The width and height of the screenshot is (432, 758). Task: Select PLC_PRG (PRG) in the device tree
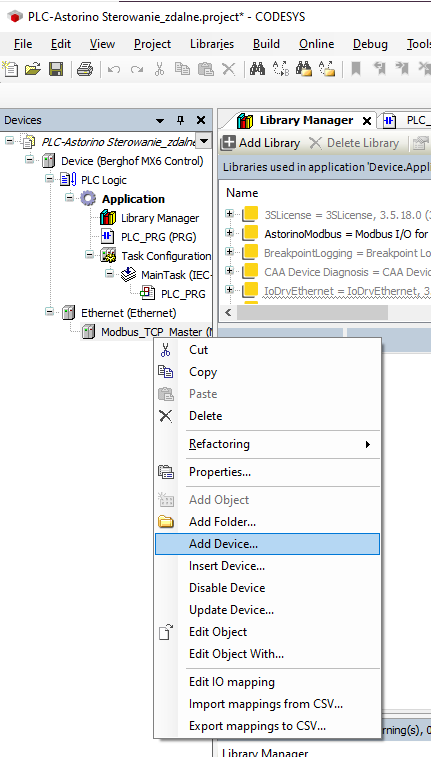click(158, 237)
